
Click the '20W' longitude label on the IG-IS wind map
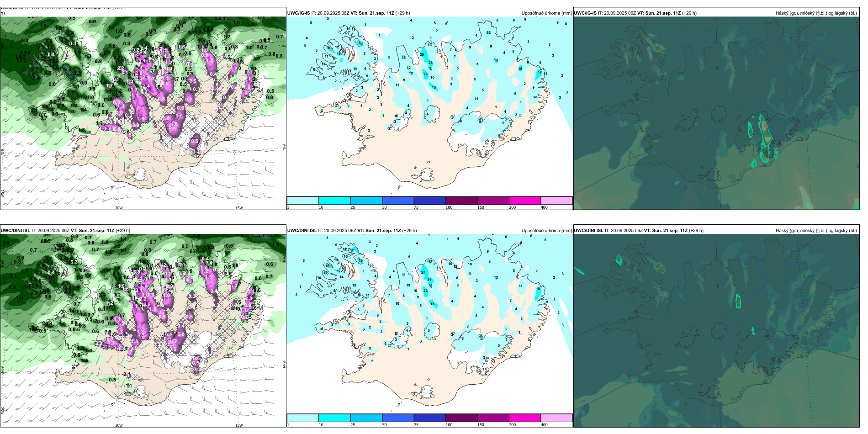119,208
